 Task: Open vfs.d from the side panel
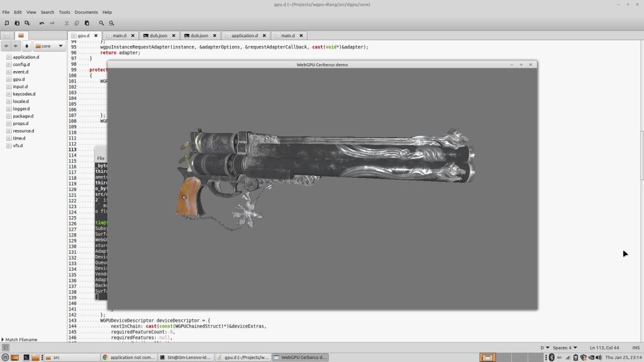click(18, 146)
